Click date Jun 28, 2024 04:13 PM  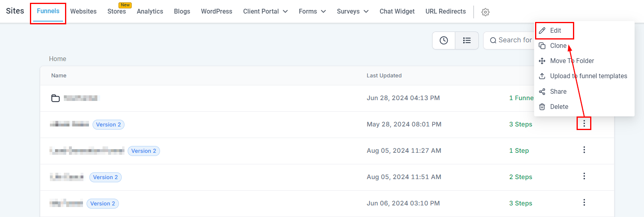(x=403, y=98)
